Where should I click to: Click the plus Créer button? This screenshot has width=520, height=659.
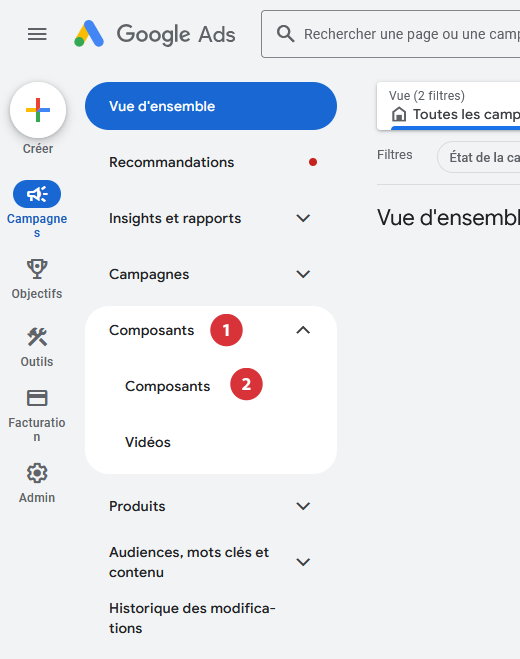point(38,110)
